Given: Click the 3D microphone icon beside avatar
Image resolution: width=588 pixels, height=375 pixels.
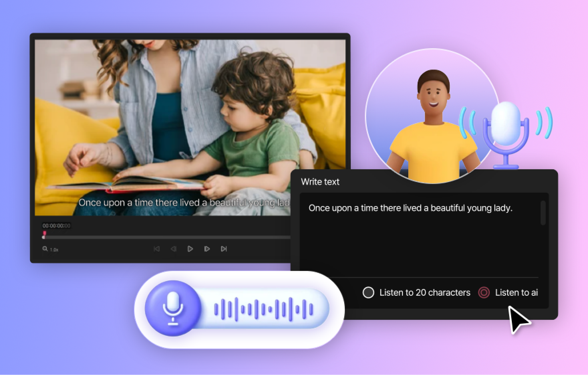Looking at the screenshot, I should coord(506,134).
